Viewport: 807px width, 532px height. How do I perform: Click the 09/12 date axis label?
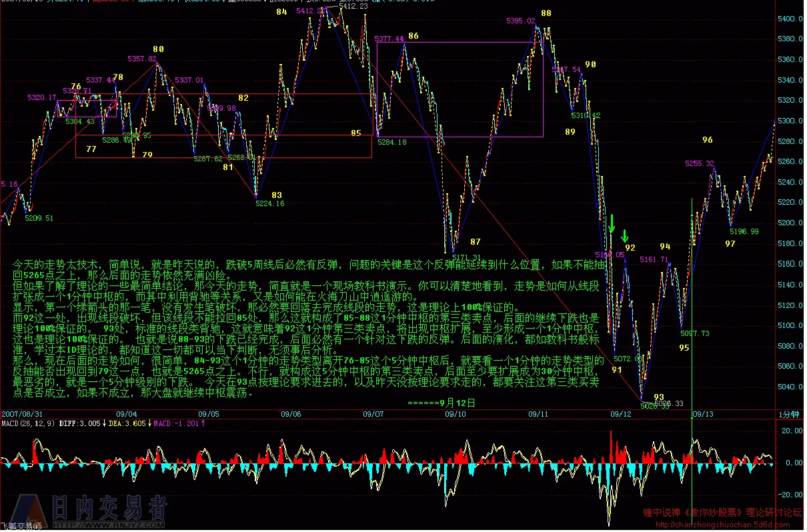[x=620, y=414]
